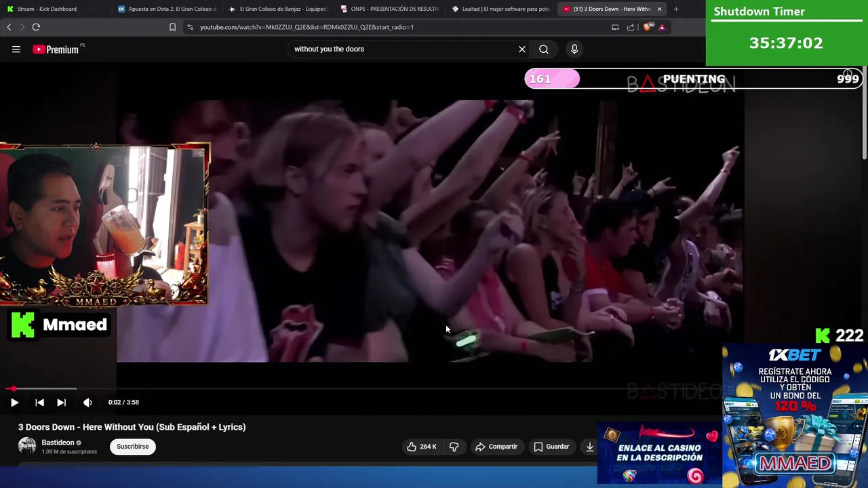Image resolution: width=868 pixels, height=488 pixels.
Task: Dislike the video
Action: pos(454,447)
